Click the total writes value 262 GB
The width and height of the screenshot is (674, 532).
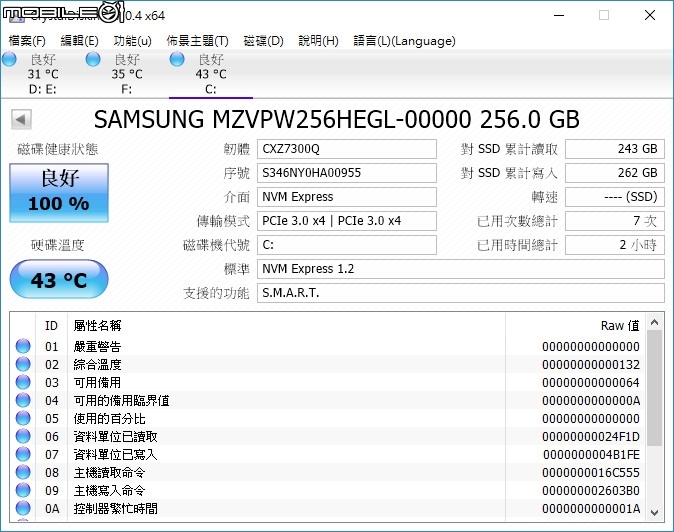[x=615, y=173]
